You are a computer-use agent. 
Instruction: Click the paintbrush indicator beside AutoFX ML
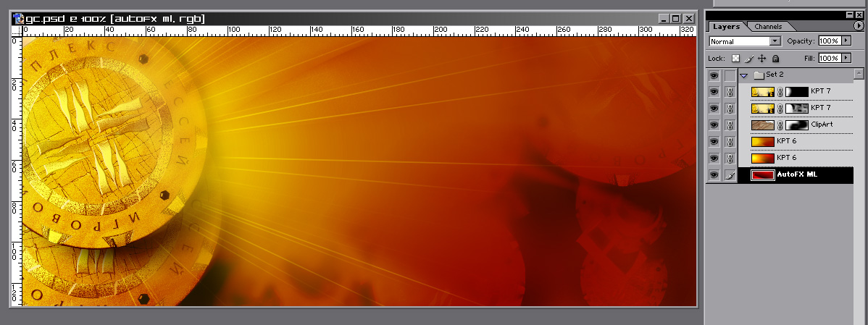730,175
